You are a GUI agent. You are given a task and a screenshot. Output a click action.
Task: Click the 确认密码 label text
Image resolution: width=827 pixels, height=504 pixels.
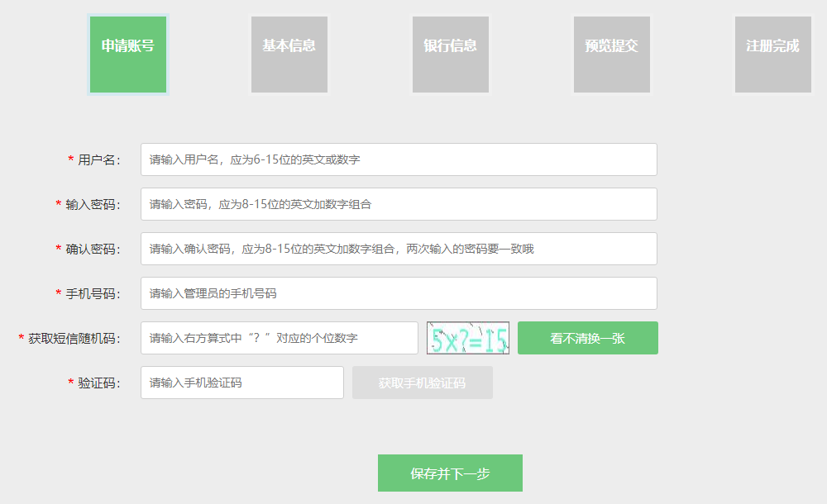(93, 250)
